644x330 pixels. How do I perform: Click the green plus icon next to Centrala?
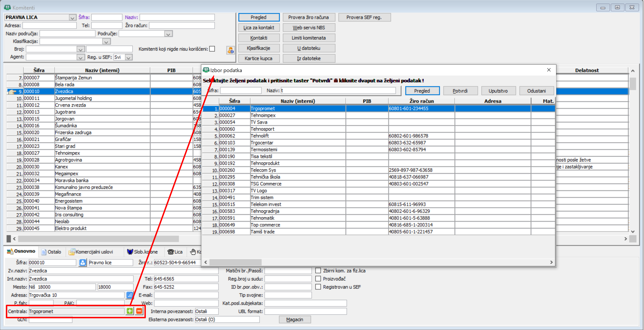(x=129, y=311)
